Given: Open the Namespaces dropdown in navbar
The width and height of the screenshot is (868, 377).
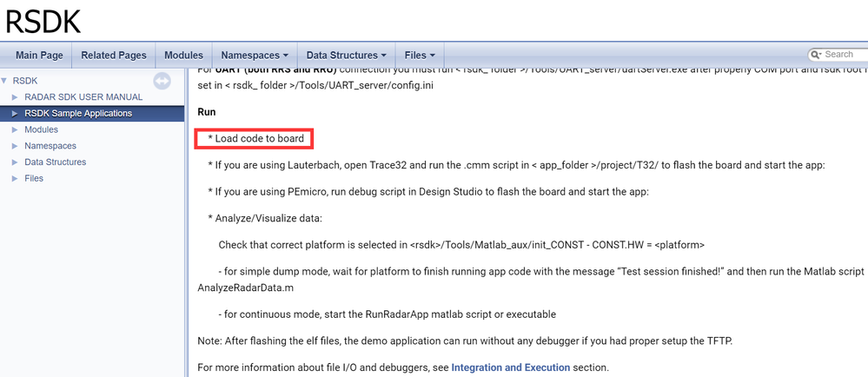Looking at the screenshot, I should click(255, 56).
